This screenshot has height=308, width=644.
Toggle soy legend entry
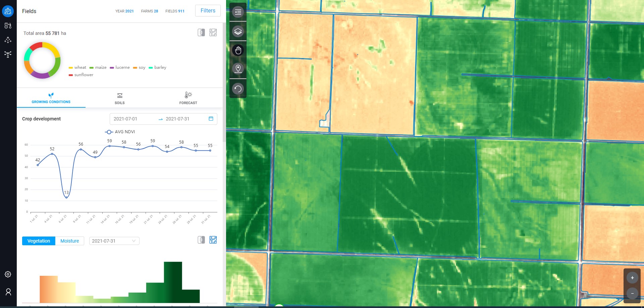click(x=139, y=67)
